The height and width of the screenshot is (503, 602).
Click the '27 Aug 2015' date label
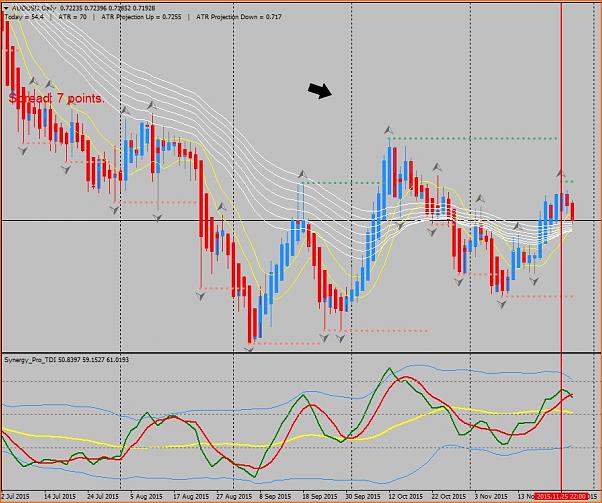(234, 496)
